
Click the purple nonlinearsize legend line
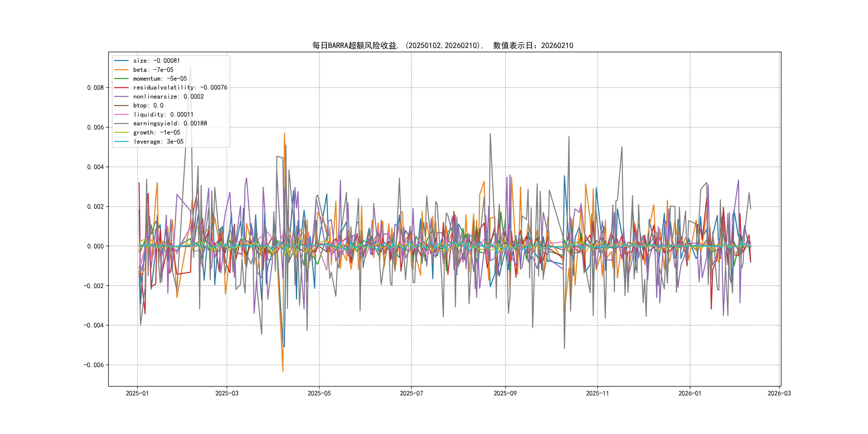pyautogui.click(x=121, y=97)
